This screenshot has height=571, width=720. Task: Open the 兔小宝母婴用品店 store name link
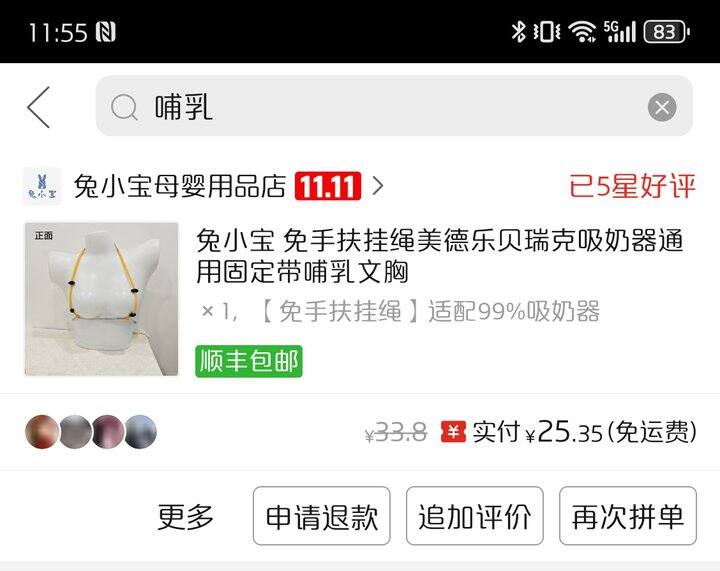click(180, 186)
